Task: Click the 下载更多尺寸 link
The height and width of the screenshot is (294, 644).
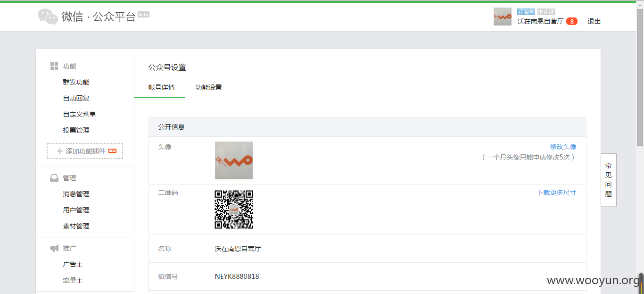Action: click(x=556, y=193)
